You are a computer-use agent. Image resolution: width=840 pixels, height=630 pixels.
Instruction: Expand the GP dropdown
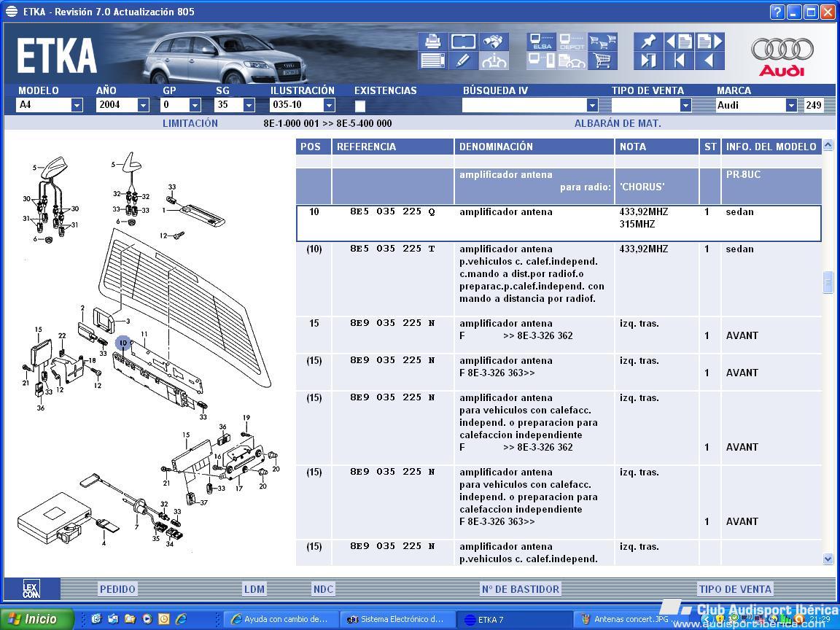click(195, 105)
